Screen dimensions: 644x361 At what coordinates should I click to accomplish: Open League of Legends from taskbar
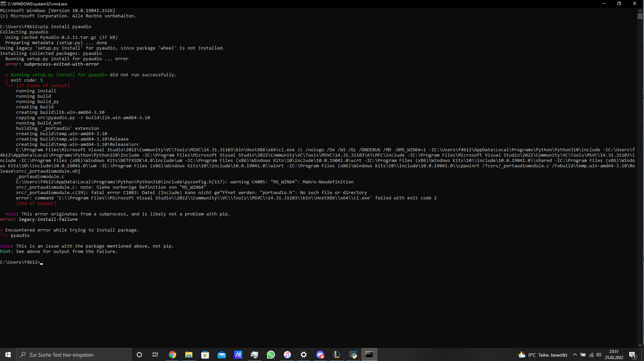(336, 355)
